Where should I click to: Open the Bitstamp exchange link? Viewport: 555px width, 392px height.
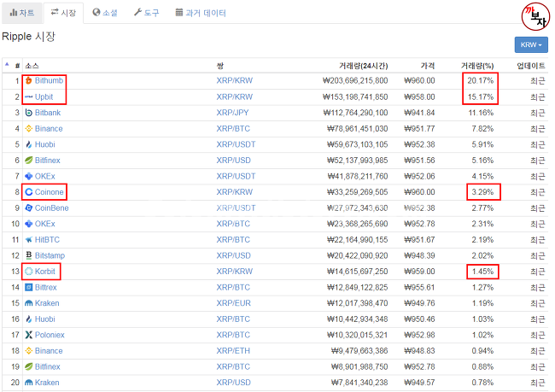point(50,255)
